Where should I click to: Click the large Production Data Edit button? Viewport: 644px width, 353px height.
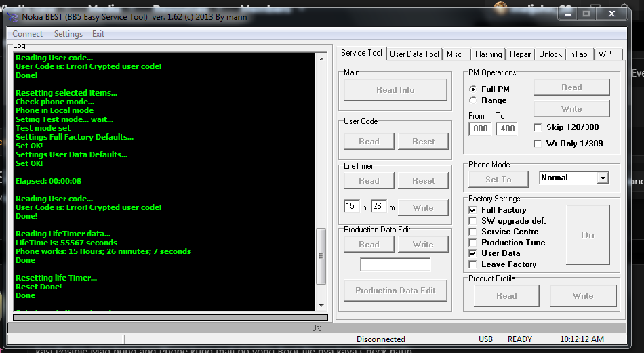(x=395, y=290)
